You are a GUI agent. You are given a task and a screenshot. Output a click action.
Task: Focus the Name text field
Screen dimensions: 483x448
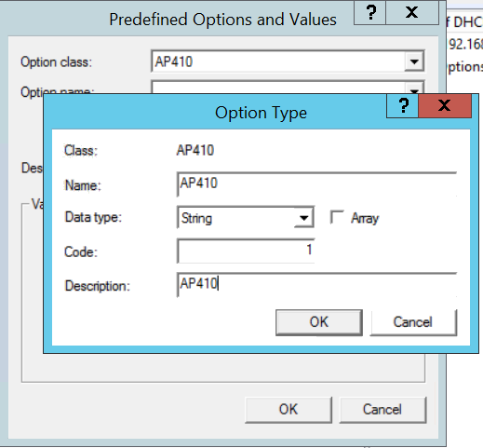tap(316, 184)
